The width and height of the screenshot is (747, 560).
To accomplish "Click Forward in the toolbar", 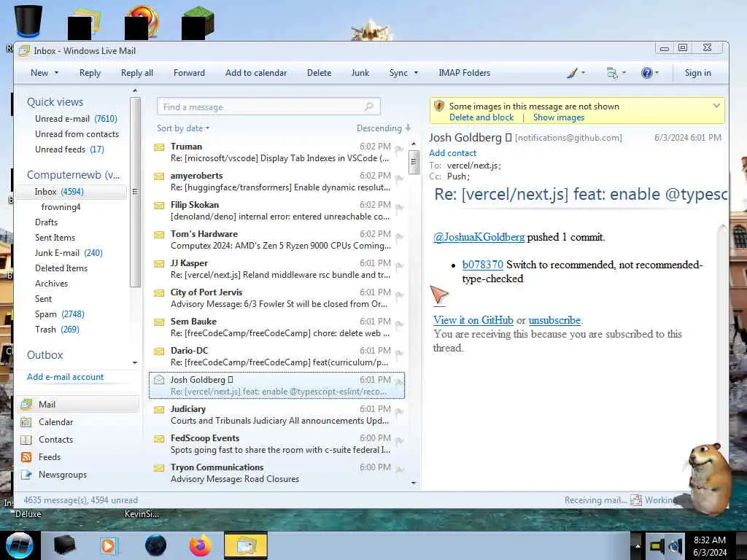I will [189, 73].
